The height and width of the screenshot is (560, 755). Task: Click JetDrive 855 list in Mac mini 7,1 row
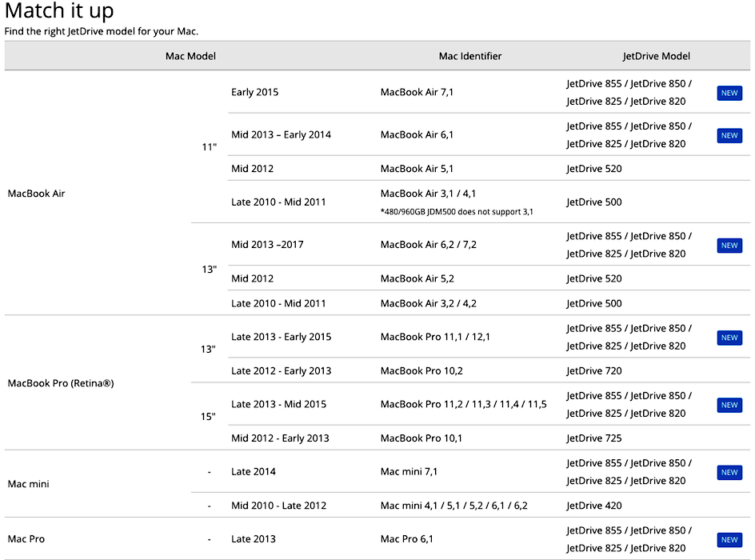pos(629,472)
